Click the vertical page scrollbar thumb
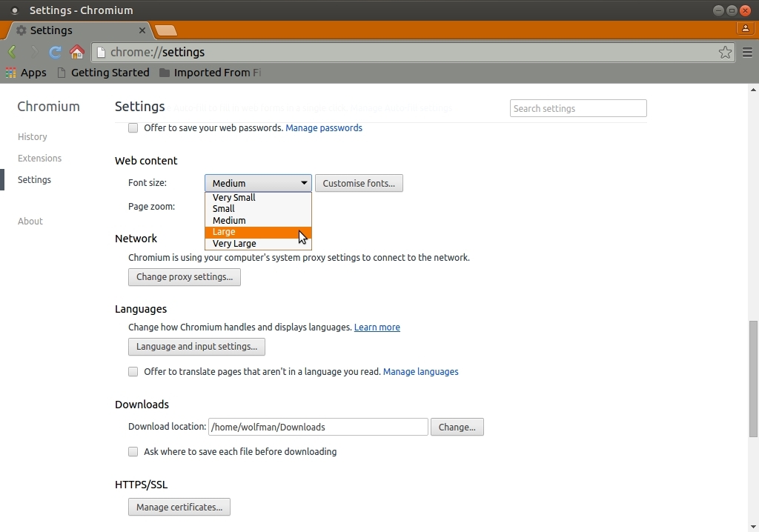Screen dimensions: 759x532 pos(753,378)
